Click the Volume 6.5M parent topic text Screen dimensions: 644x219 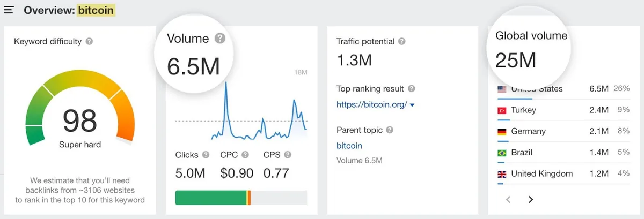tap(360, 160)
